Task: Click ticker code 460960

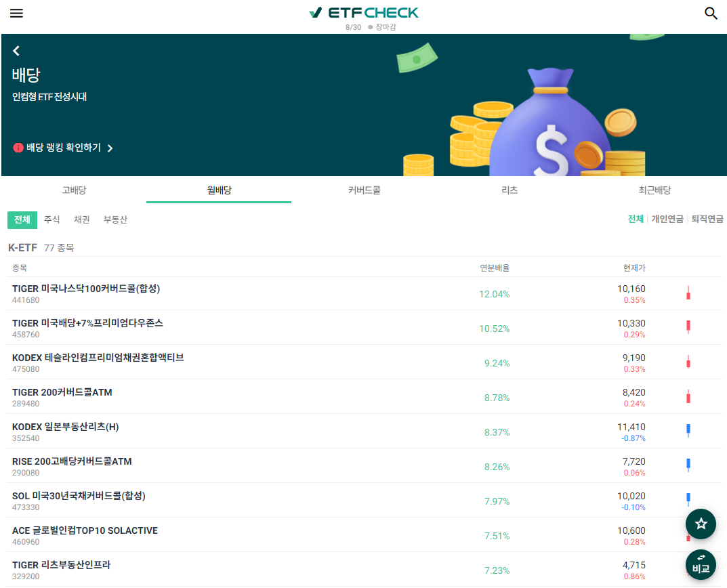Action: [26, 542]
